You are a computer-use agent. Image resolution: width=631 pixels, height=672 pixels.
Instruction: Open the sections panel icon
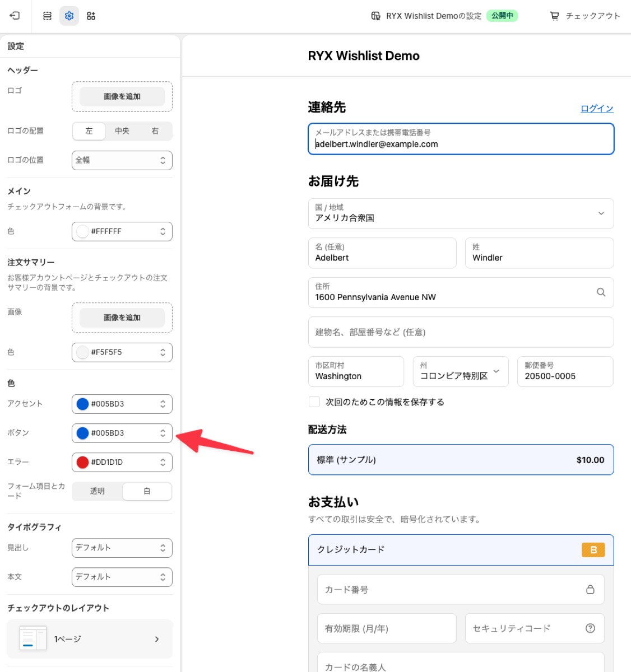[x=48, y=16]
